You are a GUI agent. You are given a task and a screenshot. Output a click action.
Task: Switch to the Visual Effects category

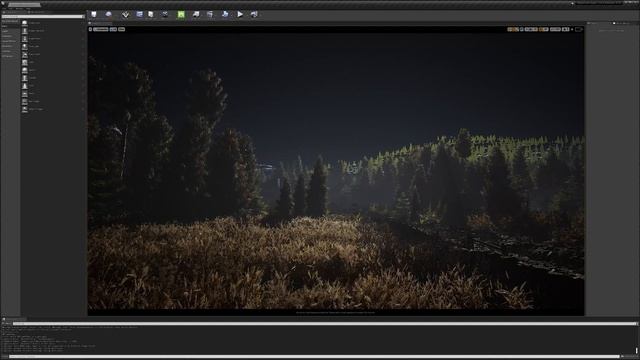10,41
